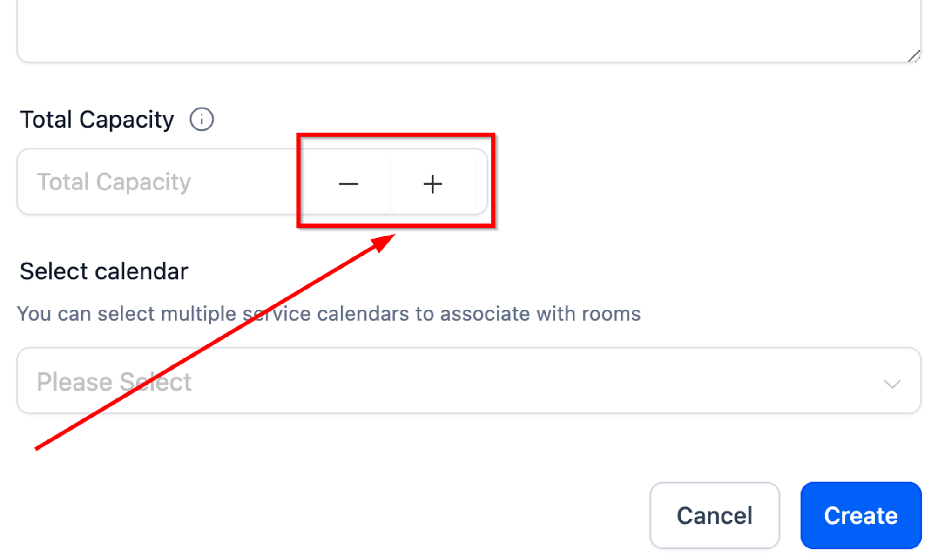This screenshot has height=560, width=931.
Task: Click the blue Create button
Action: [x=861, y=515]
